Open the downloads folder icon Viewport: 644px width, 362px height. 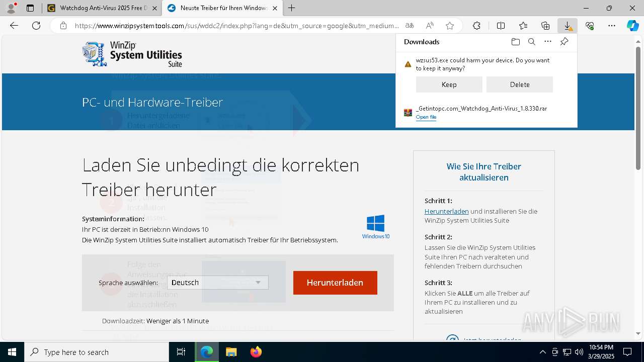[515, 42]
